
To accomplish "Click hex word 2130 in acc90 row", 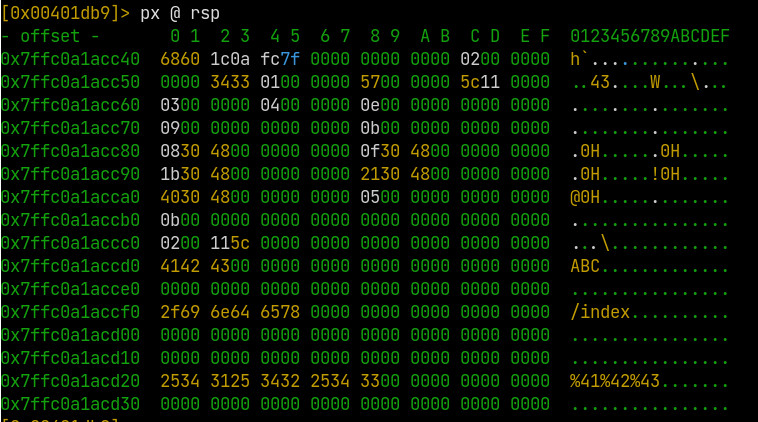I will (380, 174).
